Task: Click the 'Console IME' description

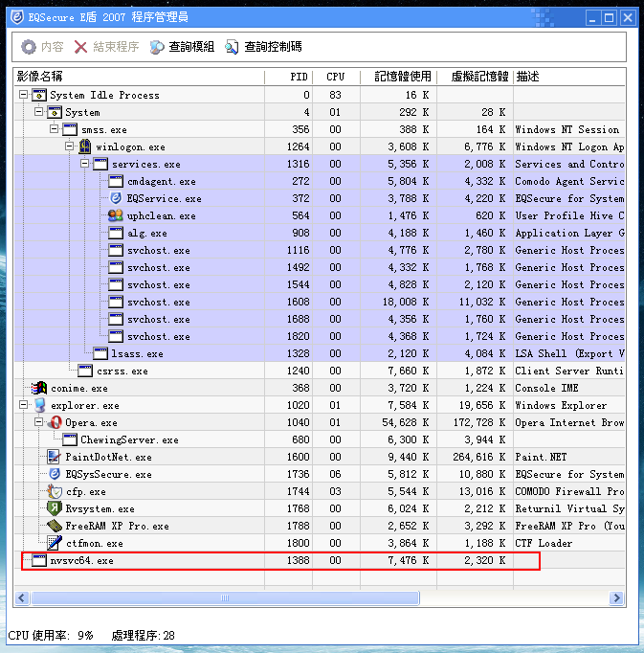Action: (546, 388)
